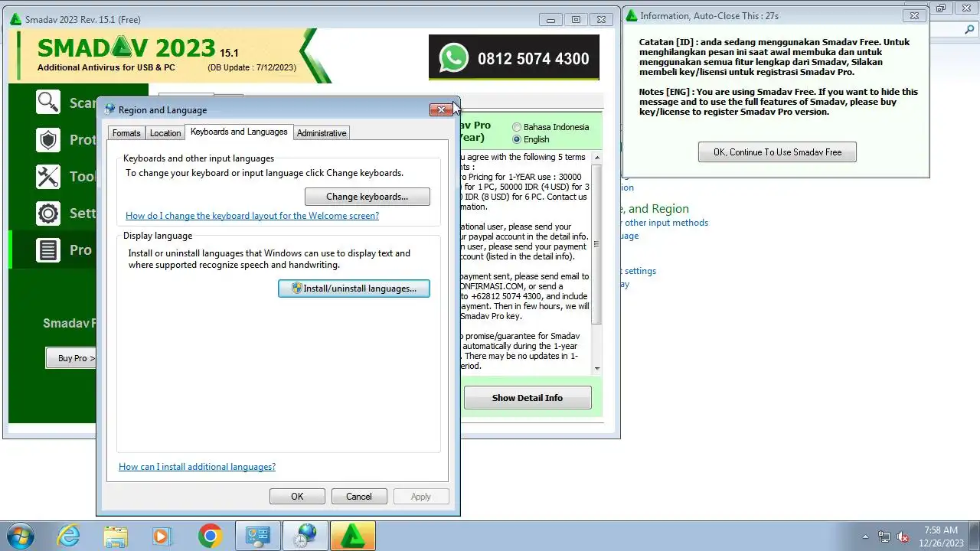Switch to the Location tab

(165, 133)
